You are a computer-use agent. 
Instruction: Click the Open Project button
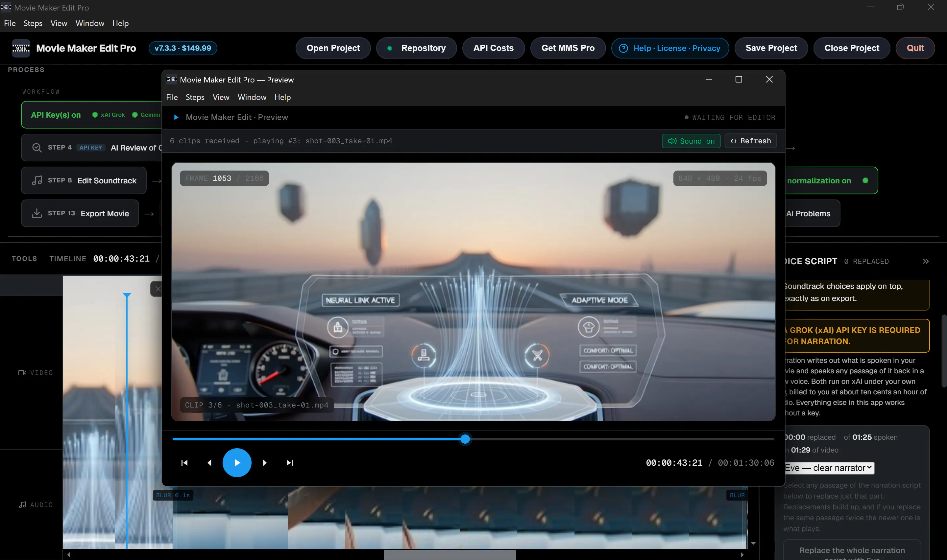[333, 48]
